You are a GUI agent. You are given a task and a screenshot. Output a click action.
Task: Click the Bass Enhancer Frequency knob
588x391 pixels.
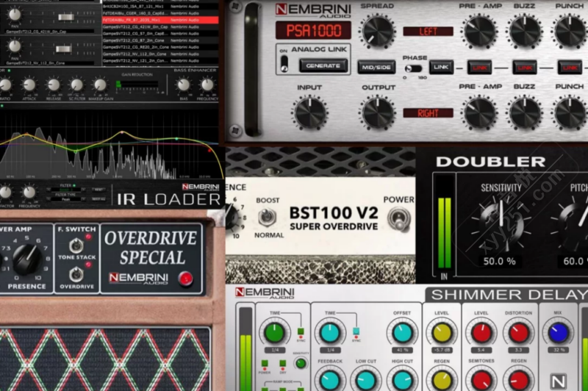coord(207,85)
